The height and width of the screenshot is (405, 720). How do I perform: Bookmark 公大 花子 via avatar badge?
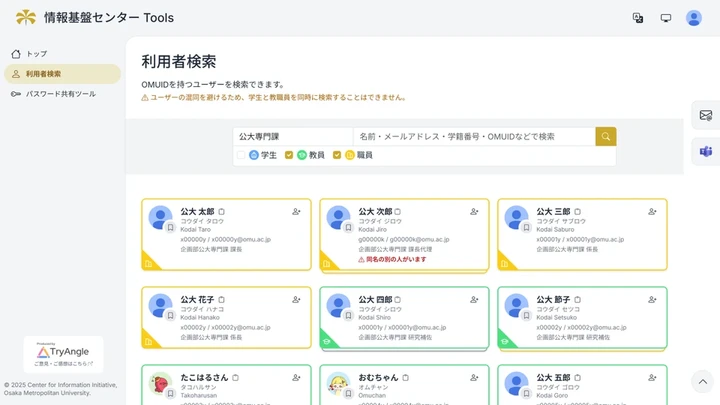tap(170, 315)
